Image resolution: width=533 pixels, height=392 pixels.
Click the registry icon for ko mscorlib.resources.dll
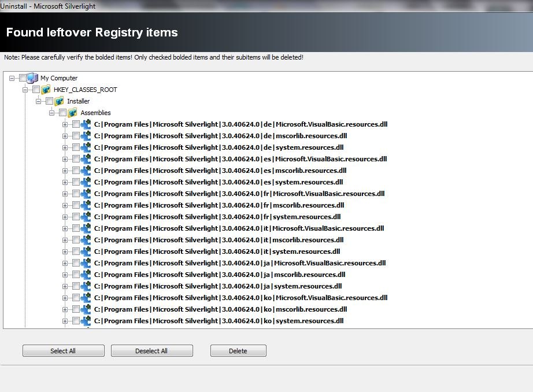point(86,309)
